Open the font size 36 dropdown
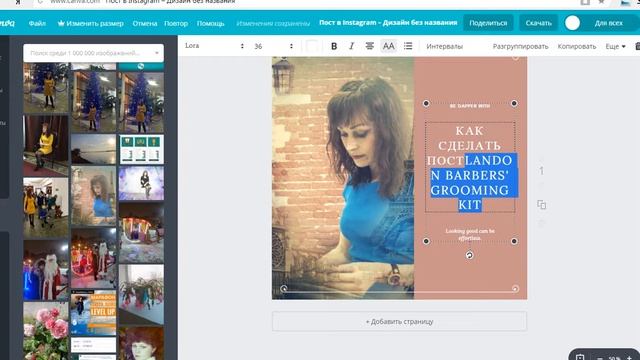640x360 pixels. 273,46
